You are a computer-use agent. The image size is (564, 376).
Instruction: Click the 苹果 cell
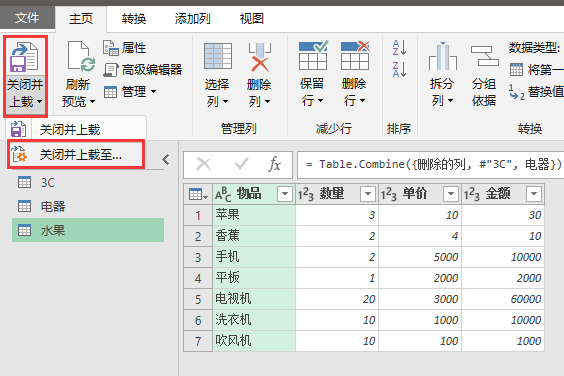point(254,215)
